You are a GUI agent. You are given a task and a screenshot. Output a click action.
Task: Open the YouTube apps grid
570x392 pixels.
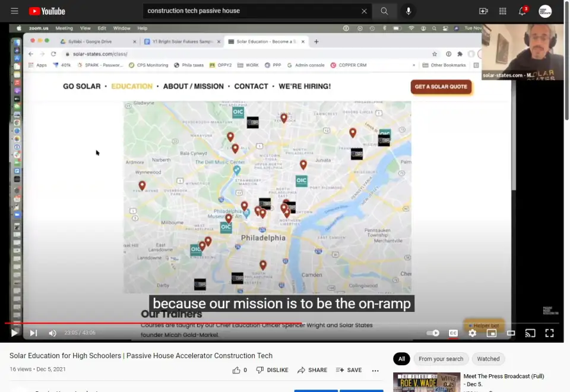click(503, 11)
